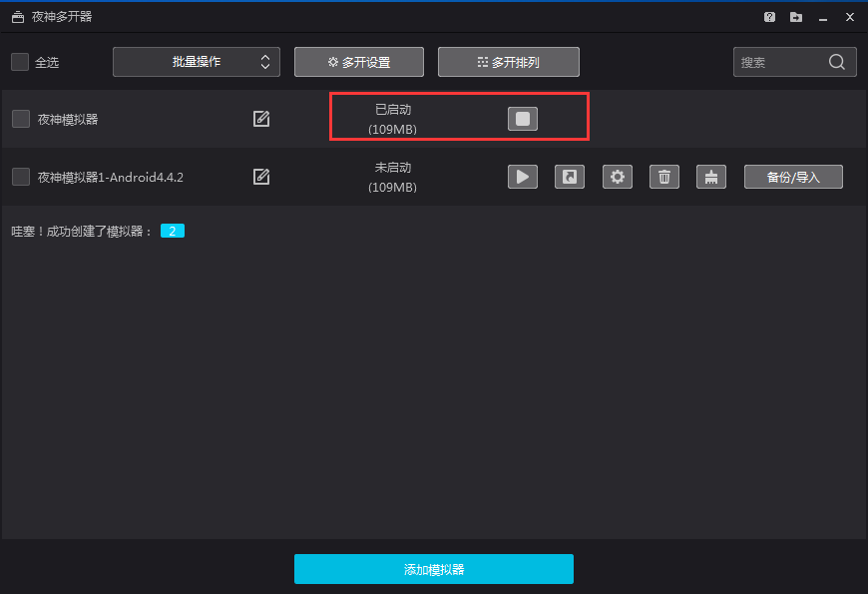Click the 夜神模拟器 name text
868x594 pixels.
pyautogui.click(x=68, y=119)
